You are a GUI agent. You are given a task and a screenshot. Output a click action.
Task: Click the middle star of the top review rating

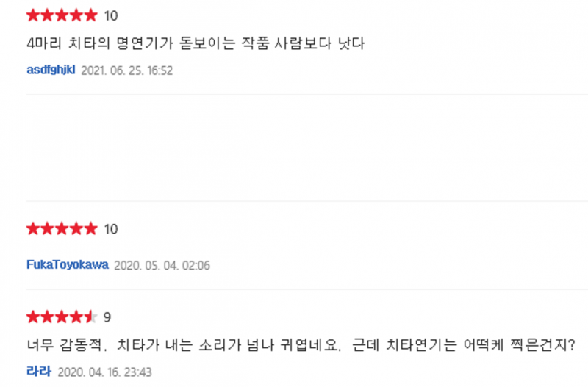click(x=62, y=15)
